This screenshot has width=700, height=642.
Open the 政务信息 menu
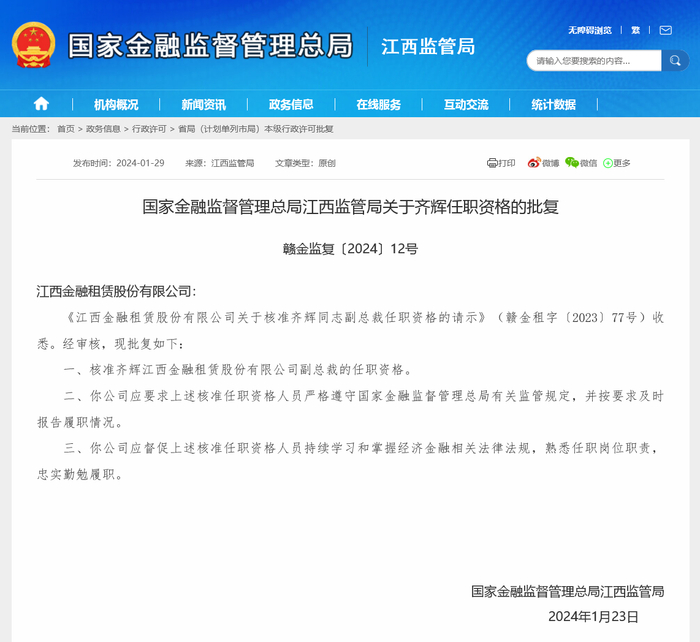pos(291,104)
